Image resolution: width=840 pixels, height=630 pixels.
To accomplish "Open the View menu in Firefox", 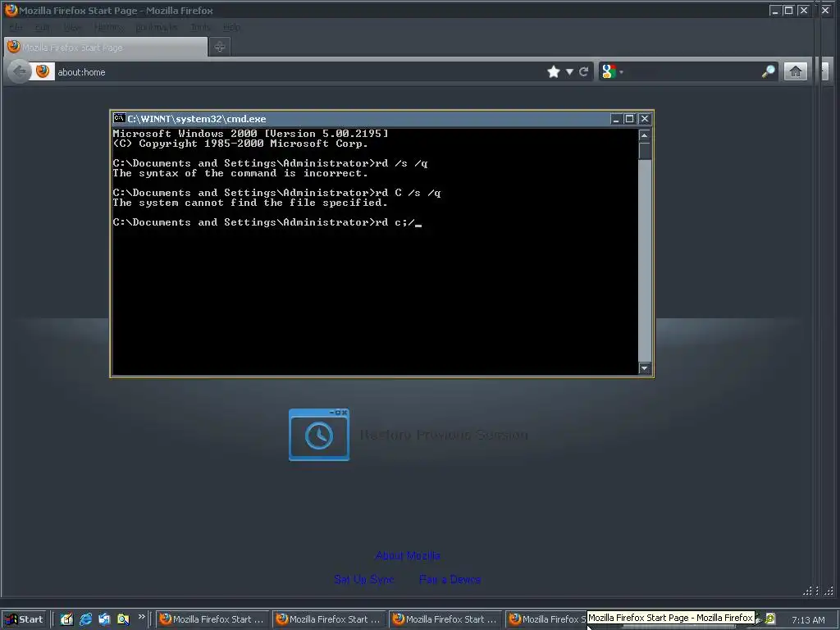I will point(72,27).
